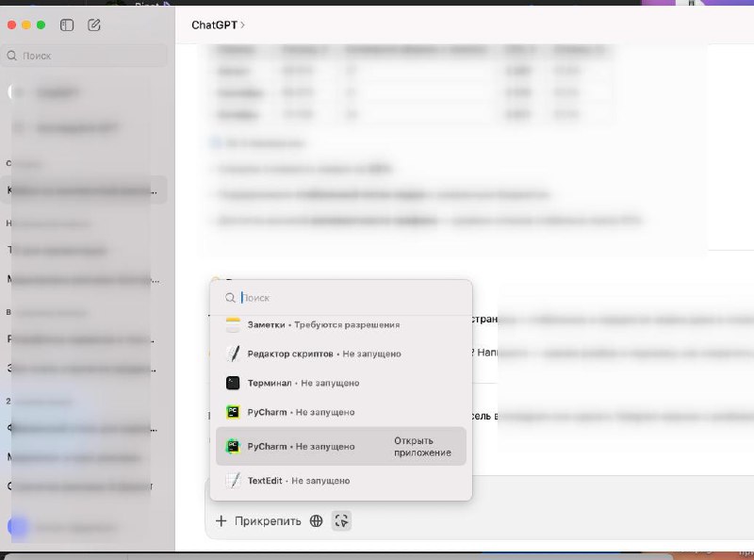
Task: Select TextEdit in the app list
Action: tap(341, 481)
